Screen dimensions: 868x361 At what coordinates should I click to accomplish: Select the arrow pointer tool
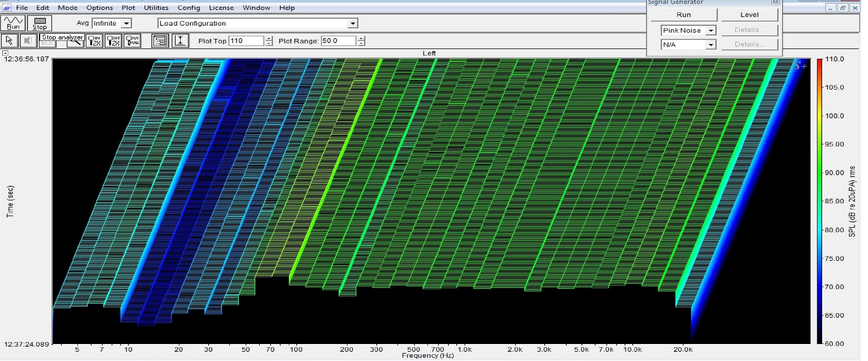(x=9, y=41)
